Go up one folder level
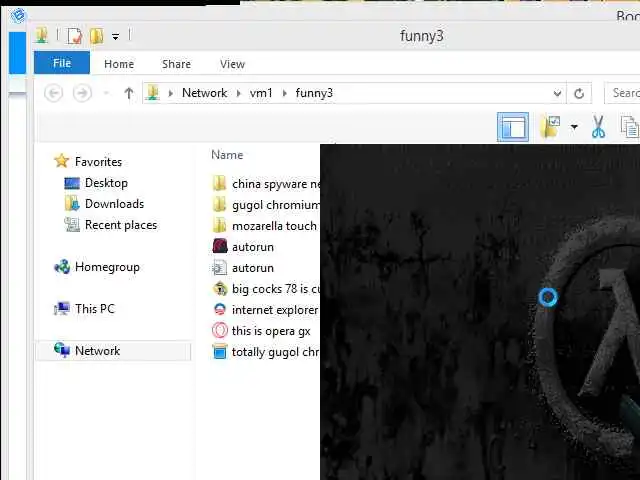The height and width of the screenshot is (480, 640). pos(129,93)
